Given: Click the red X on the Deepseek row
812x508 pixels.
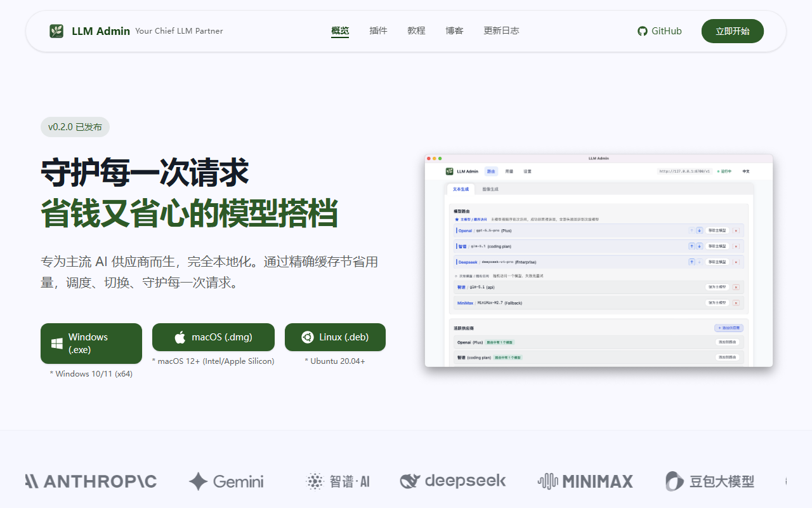Looking at the screenshot, I should point(736,262).
